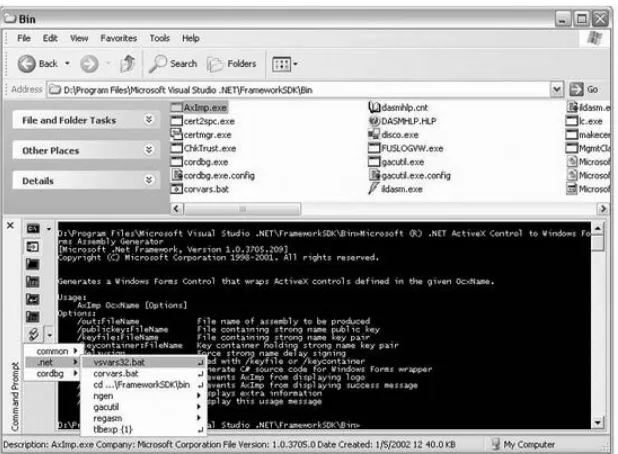Close the Command Prompt explorer bar

(11, 225)
